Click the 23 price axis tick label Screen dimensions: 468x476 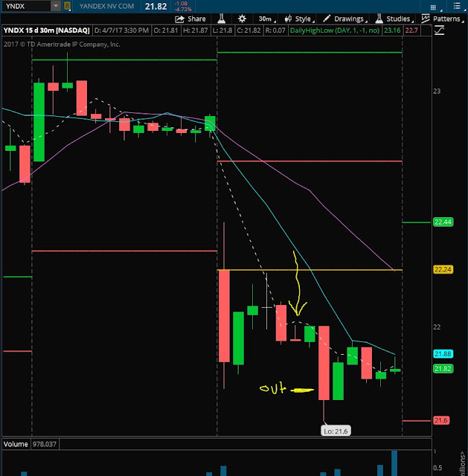(437, 91)
